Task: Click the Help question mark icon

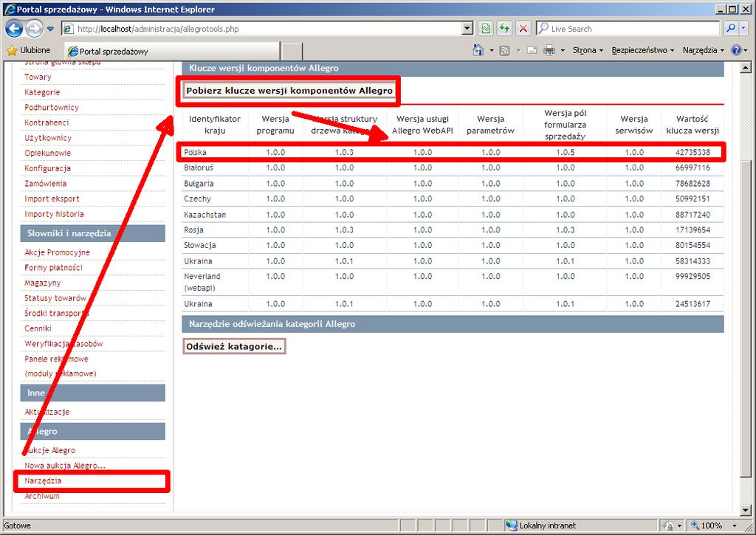Action: [x=736, y=50]
